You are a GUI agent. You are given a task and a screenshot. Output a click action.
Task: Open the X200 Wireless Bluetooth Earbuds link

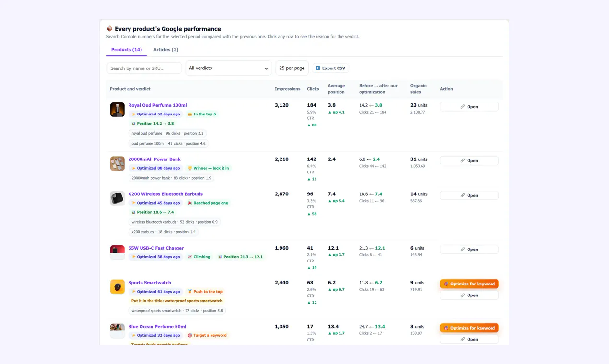click(165, 194)
